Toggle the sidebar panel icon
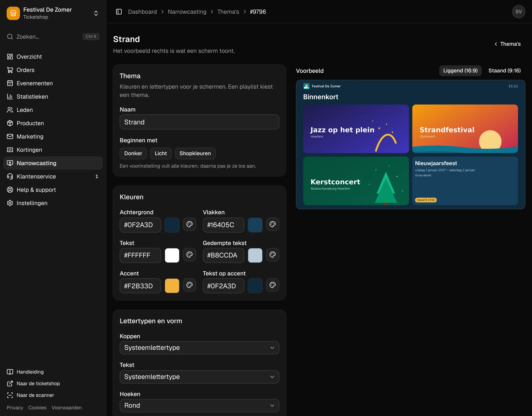 119,12
